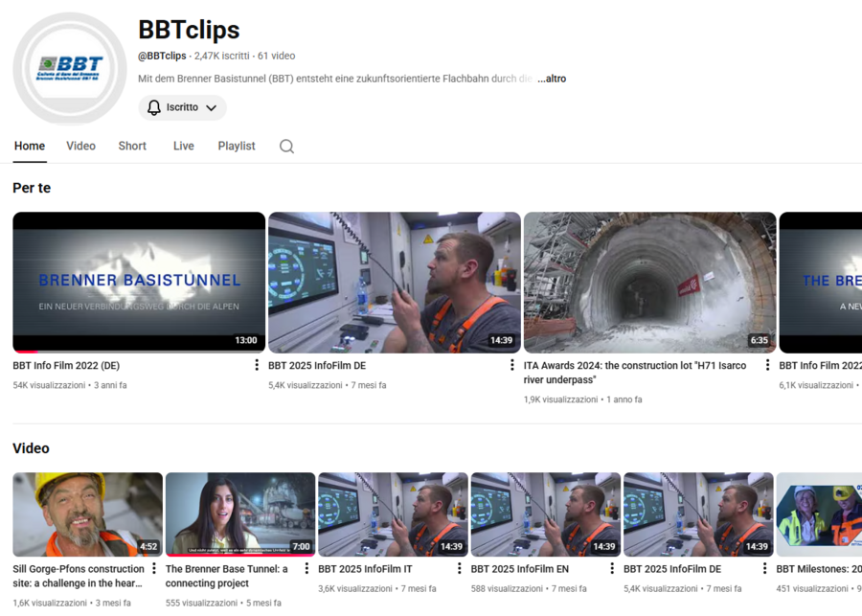Switch to the Video tab
The image size is (862, 616).
80,146
